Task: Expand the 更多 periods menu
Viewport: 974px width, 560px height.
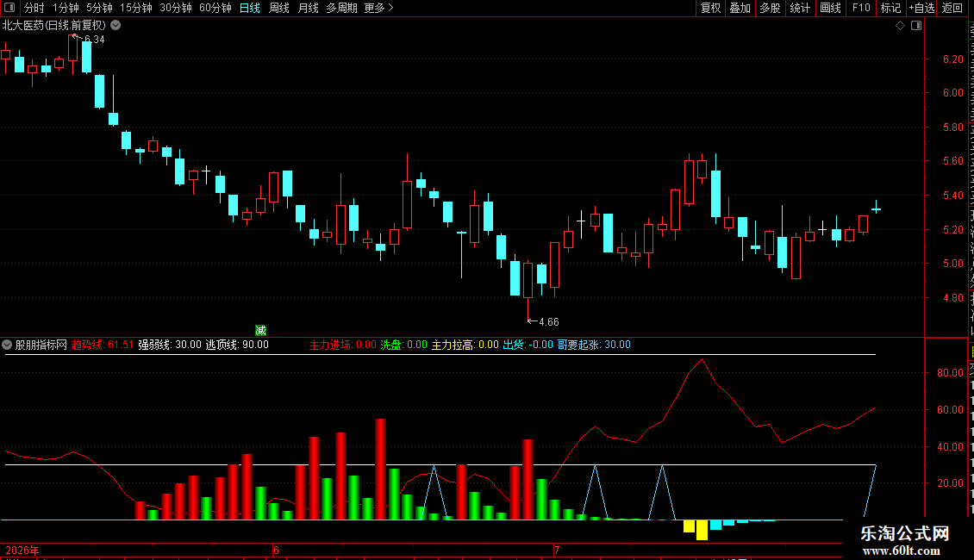Action: point(378,8)
